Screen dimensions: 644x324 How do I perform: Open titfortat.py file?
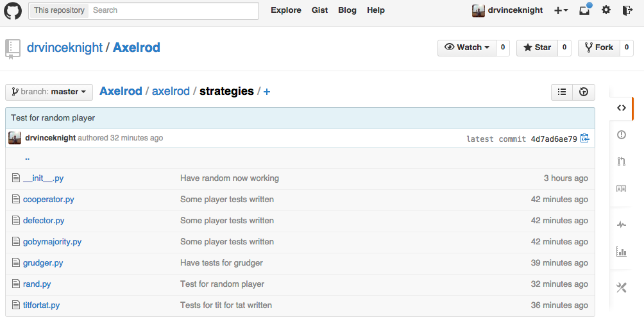(41, 305)
